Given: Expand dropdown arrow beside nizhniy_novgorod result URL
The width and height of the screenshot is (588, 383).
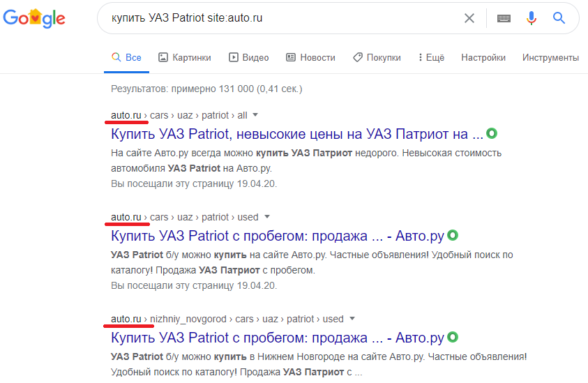Looking at the screenshot, I should pos(352,319).
